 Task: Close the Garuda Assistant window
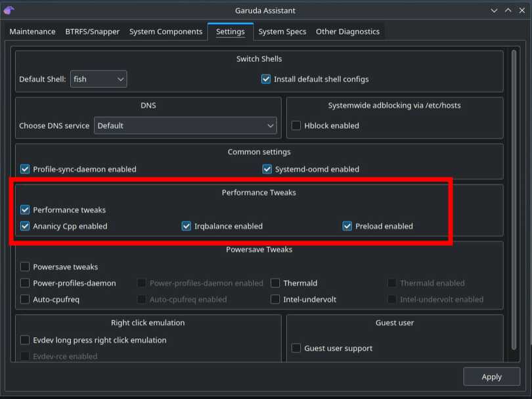(522, 11)
